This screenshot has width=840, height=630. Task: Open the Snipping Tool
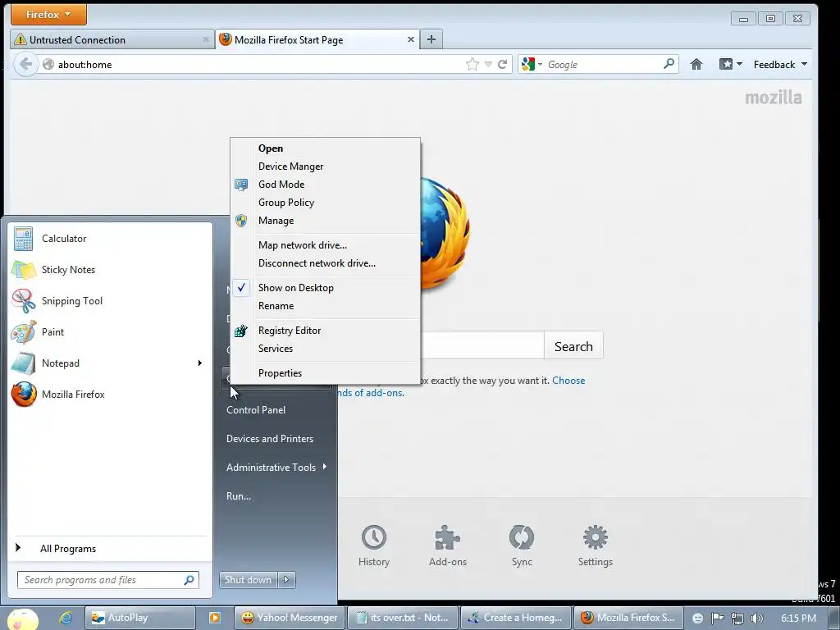pos(110,301)
